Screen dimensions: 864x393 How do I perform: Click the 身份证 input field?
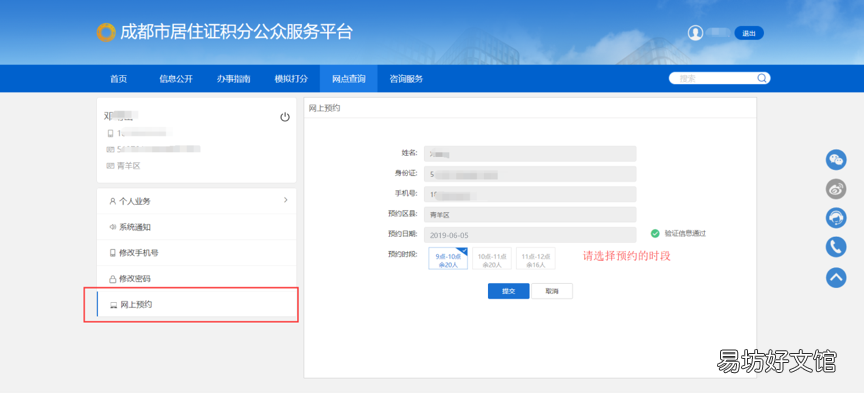point(530,174)
